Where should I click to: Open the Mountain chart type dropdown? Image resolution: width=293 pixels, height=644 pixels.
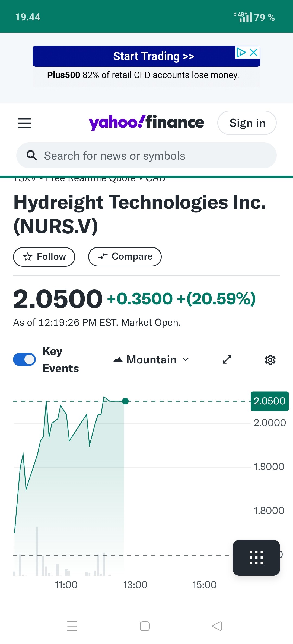(151, 360)
